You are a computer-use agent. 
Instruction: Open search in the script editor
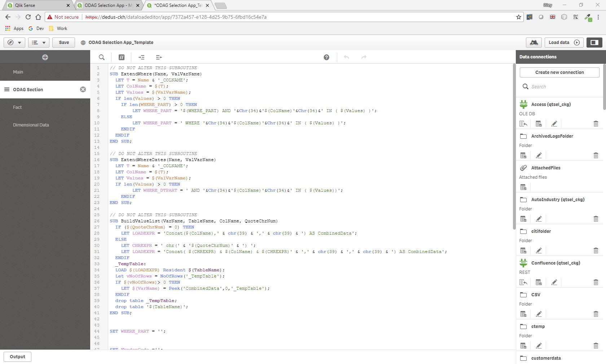coord(102,57)
